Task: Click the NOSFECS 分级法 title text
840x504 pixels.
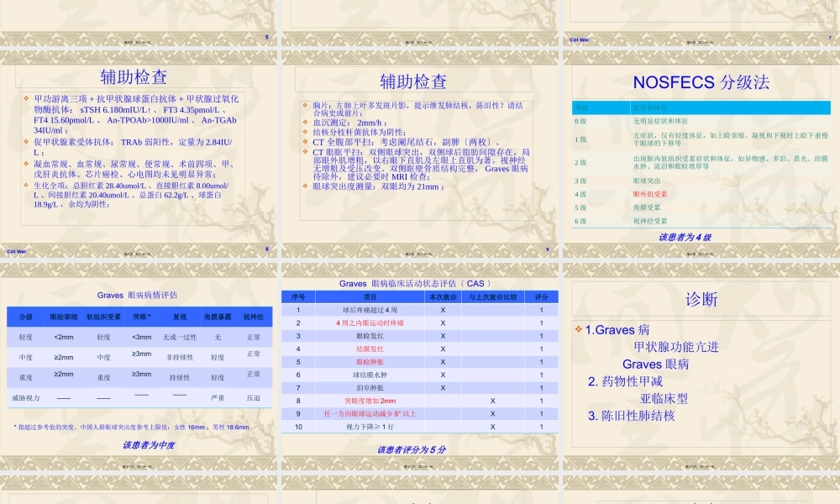Action: tap(701, 82)
